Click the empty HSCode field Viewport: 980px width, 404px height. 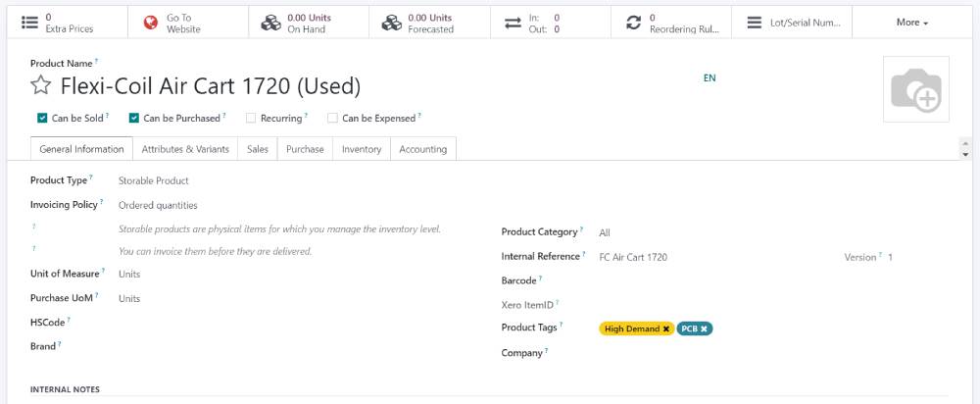(x=300, y=322)
